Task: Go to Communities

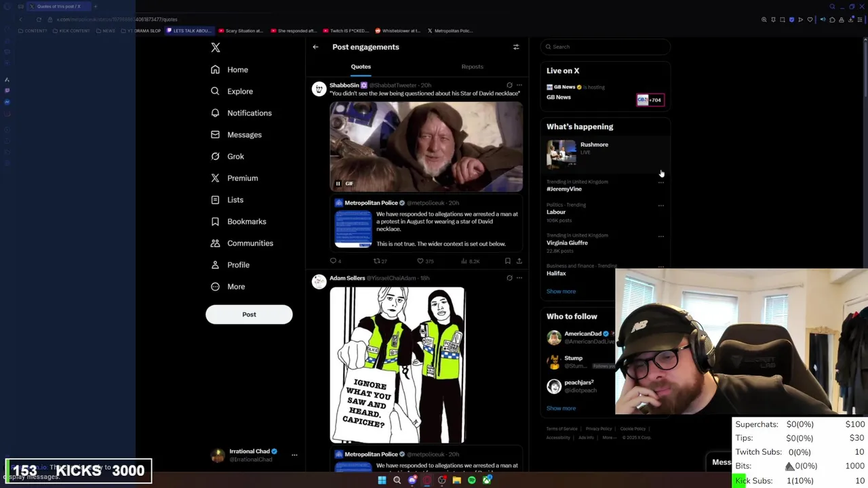Action: click(242, 243)
